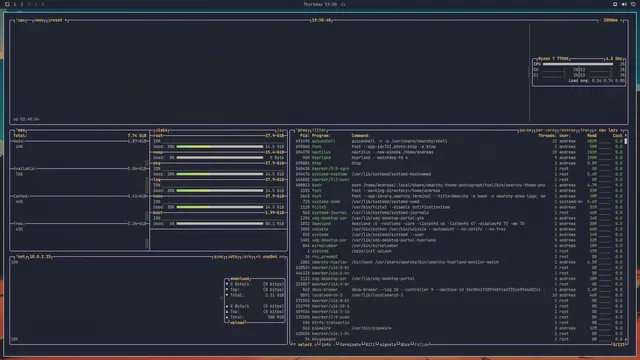Click the Load avg text in cpu box
Image resolution: width=640 pixels, height=360 pixels.
pos(596,81)
